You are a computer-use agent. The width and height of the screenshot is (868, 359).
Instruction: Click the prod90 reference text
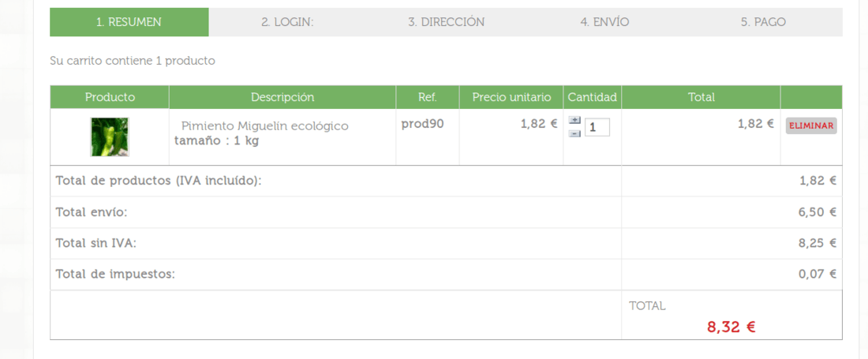422,124
